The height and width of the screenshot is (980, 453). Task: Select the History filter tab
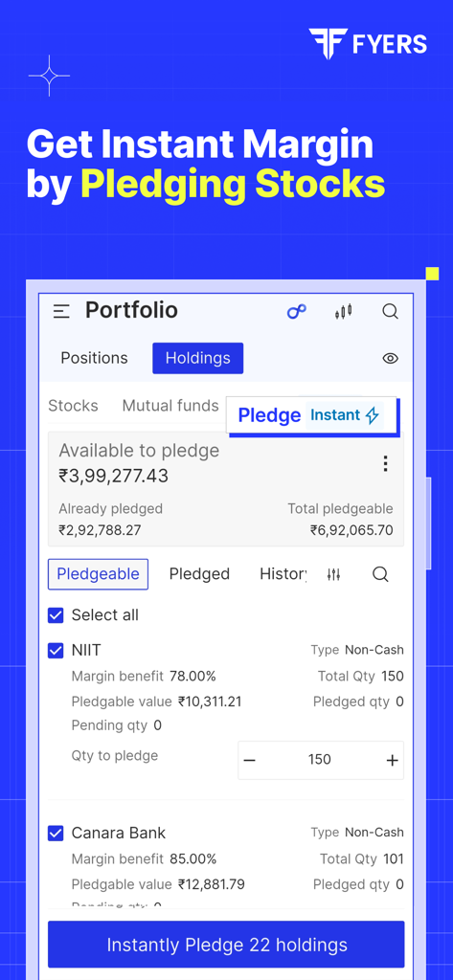[283, 574]
